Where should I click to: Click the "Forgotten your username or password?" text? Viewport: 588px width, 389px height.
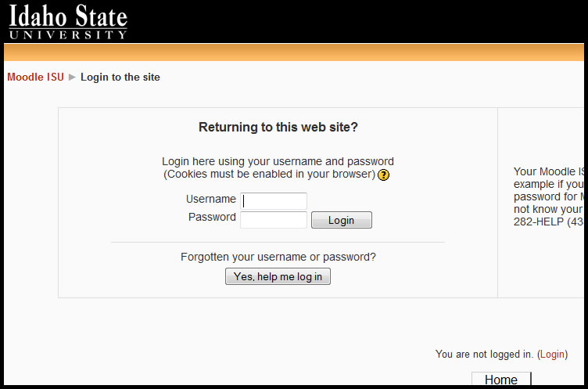point(278,257)
